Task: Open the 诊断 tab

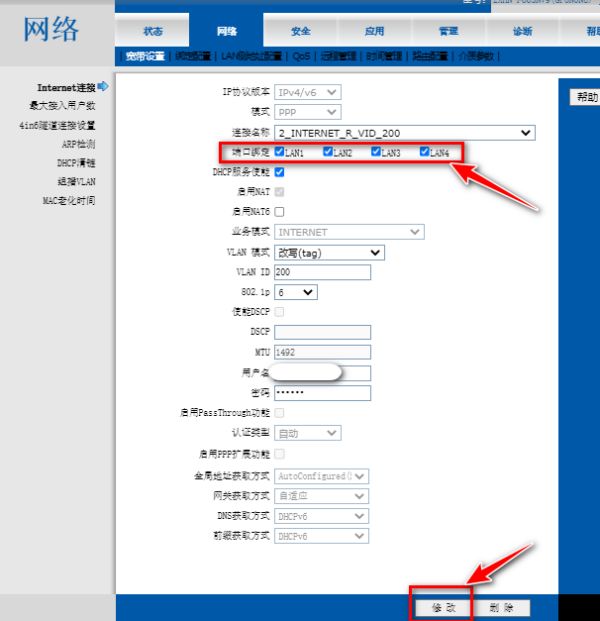Action: 522,31
